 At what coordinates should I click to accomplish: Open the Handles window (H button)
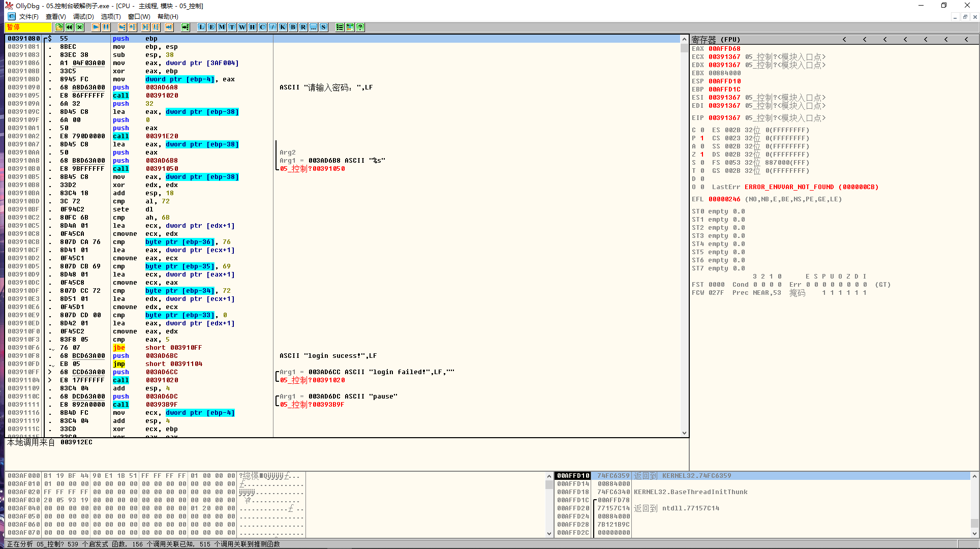coord(253,27)
